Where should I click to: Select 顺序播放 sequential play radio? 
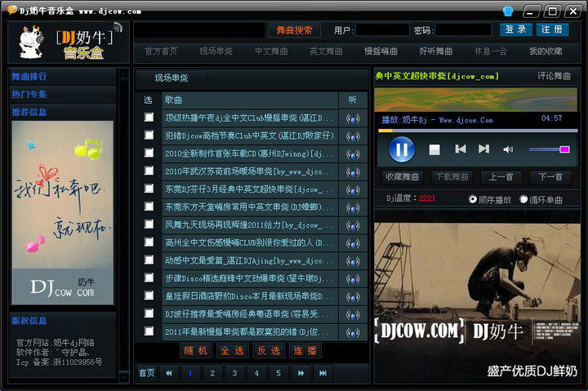473,199
